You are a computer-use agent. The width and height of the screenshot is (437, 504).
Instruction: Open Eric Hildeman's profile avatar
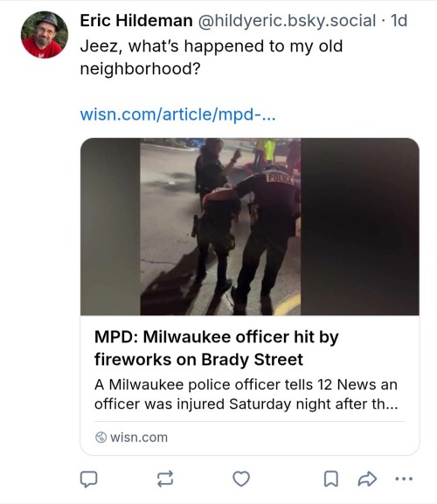pos(45,35)
